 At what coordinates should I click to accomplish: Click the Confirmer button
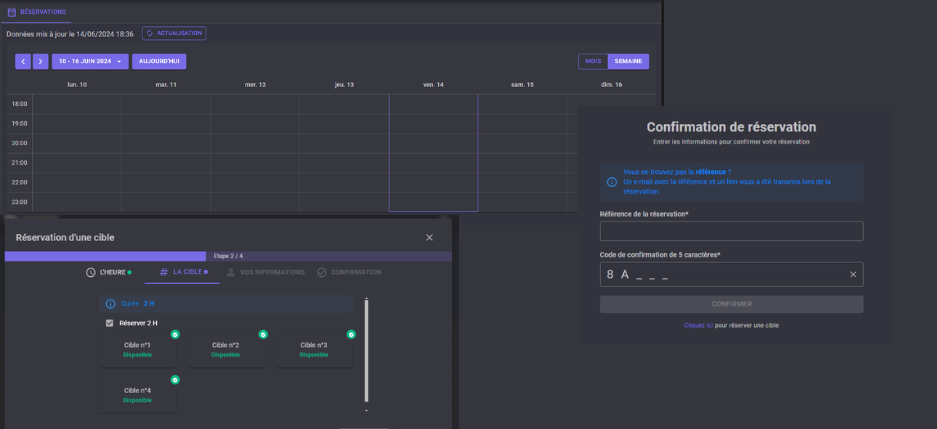tap(731, 304)
